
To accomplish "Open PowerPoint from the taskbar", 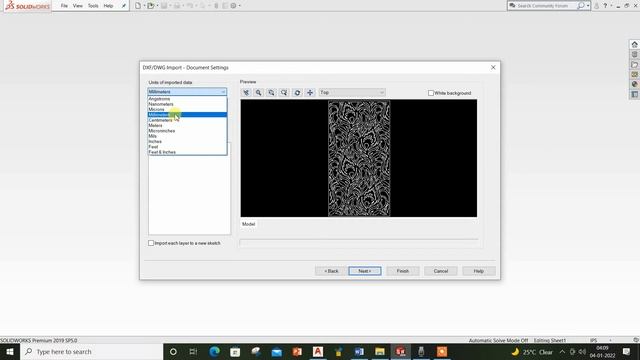I will pos(297,351).
